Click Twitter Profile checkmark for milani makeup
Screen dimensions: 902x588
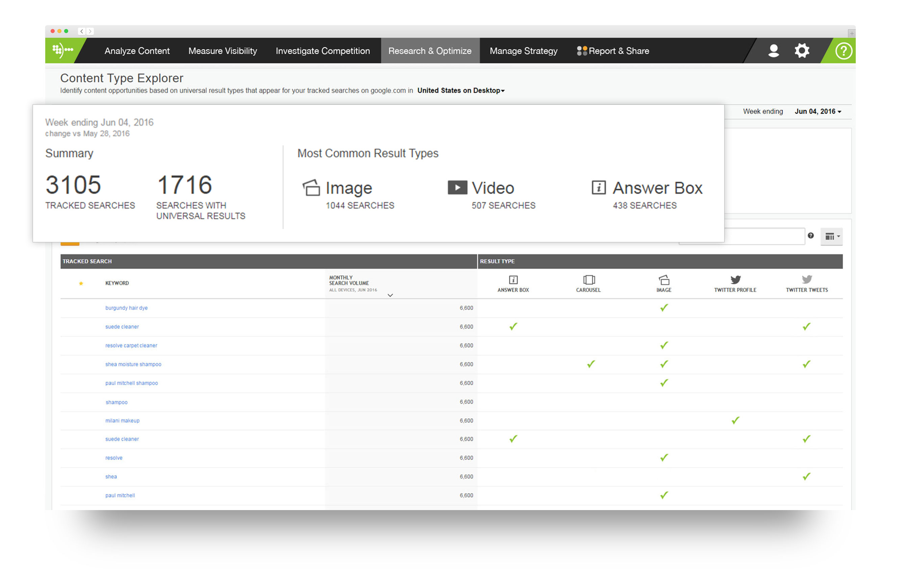pyautogui.click(x=735, y=421)
